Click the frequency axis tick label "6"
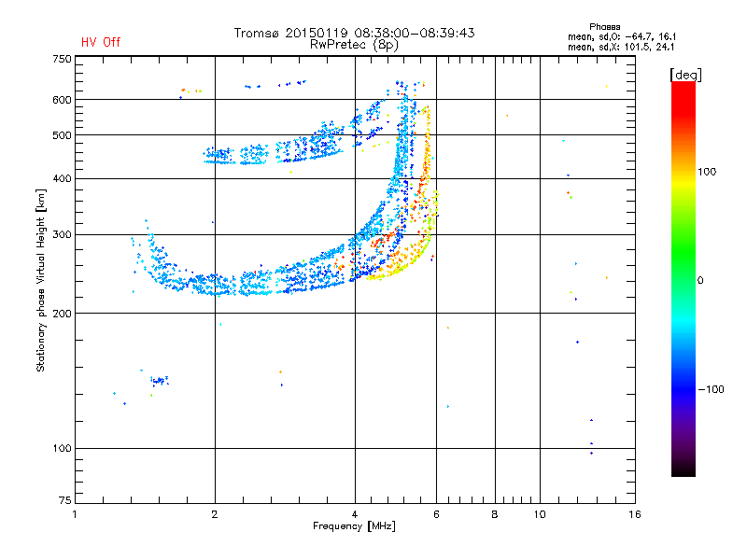The image size is (747, 560). [x=436, y=514]
